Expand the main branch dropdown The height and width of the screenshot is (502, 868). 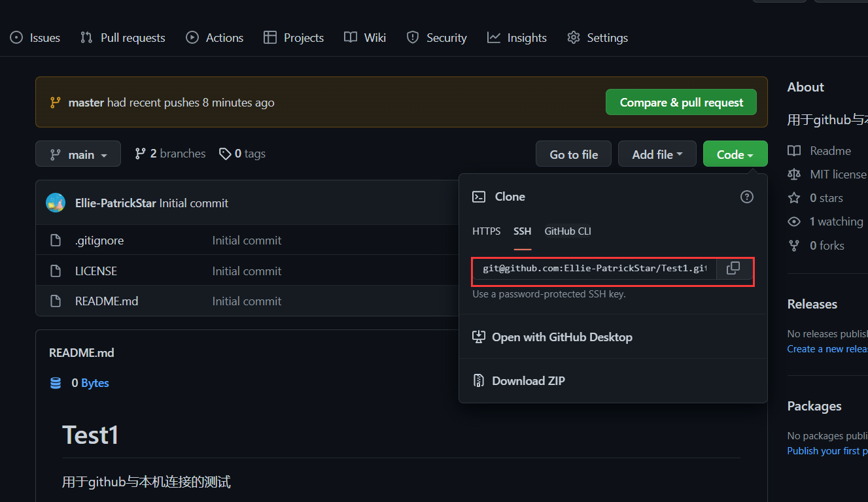pos(78,154)
